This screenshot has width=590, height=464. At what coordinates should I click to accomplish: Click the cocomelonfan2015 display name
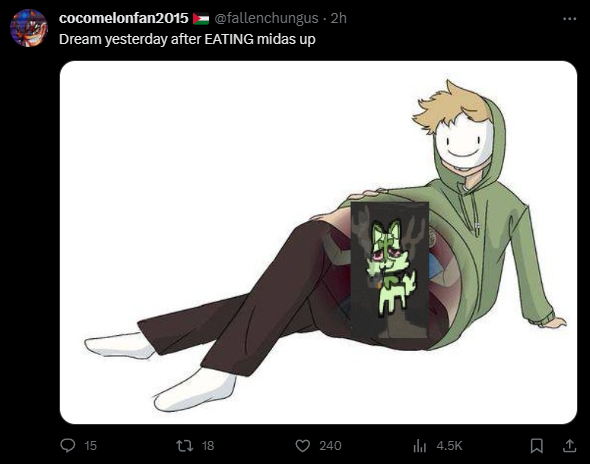point(123,18)
